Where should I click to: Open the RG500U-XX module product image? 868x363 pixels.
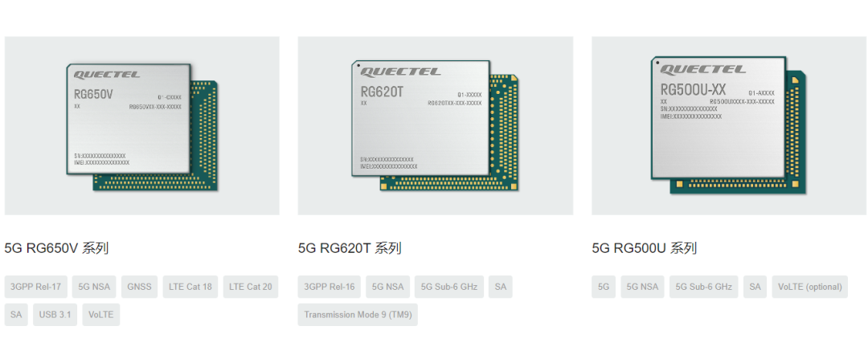click(x=729, y=125)
